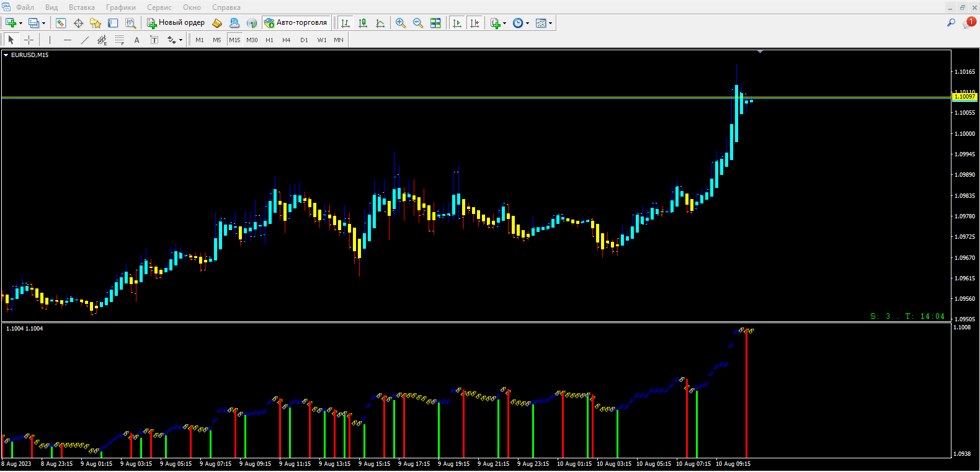Switch timeframe to H4
980x472 pixels.
(x=287, y=40)
